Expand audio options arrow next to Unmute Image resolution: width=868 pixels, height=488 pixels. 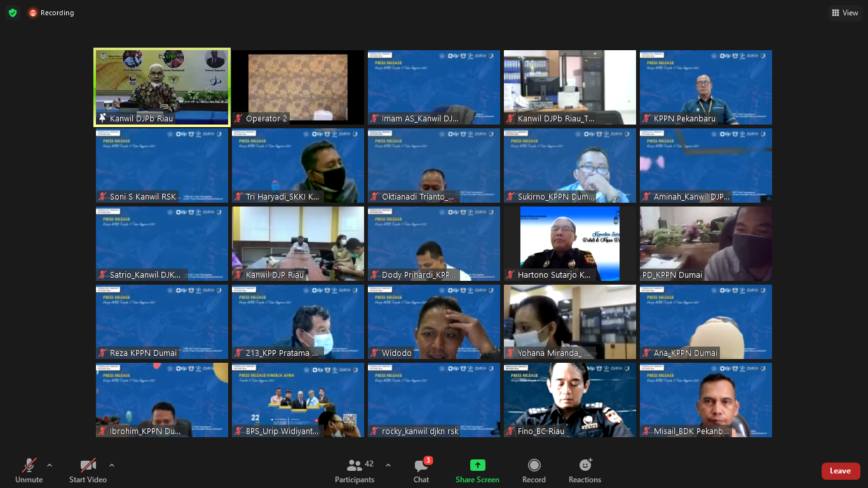(50, 465)
